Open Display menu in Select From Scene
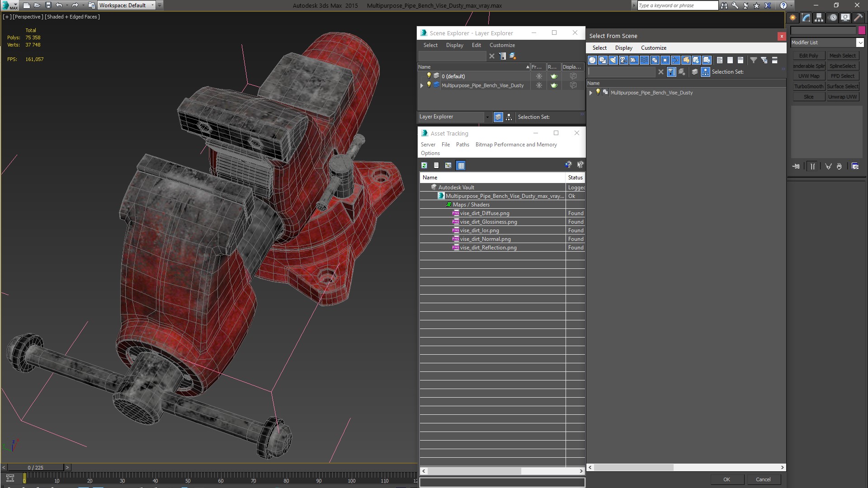The image size is (868, 488). (623, 48)
